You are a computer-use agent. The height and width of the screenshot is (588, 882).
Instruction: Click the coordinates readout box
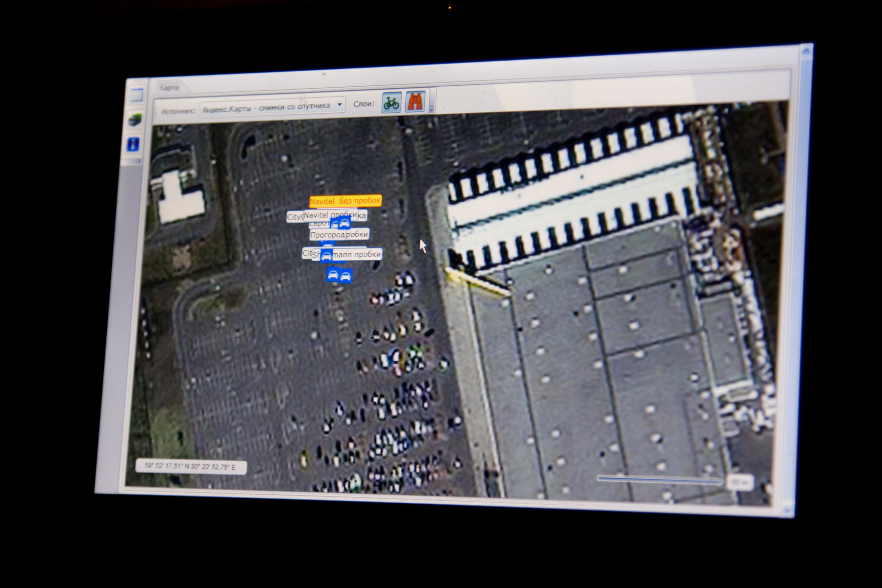190,466
